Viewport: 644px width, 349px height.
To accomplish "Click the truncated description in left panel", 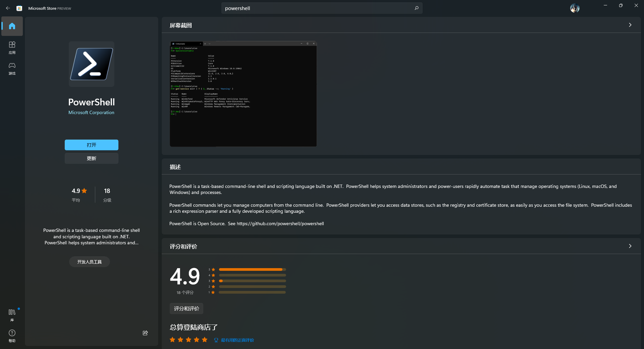I will (92, 237).
